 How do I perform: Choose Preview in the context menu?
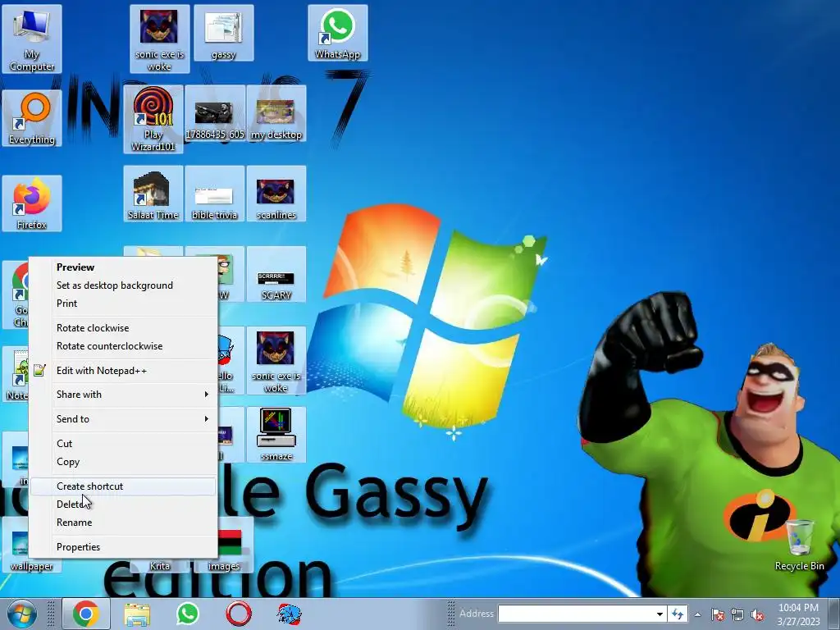123,267
